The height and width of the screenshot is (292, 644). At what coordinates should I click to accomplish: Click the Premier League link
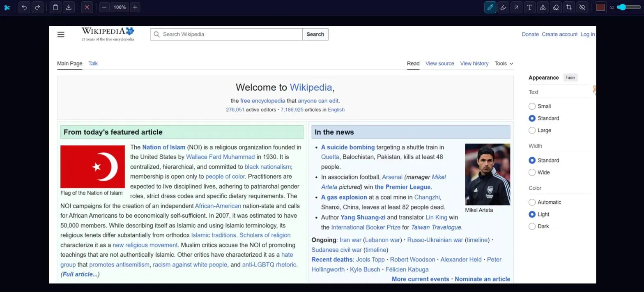click(403, 187)
